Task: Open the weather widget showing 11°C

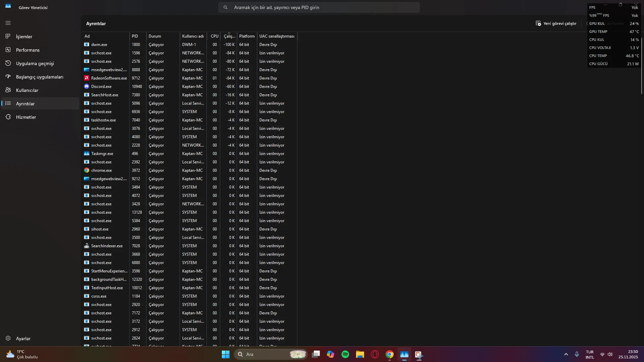Action: [22, 354]
